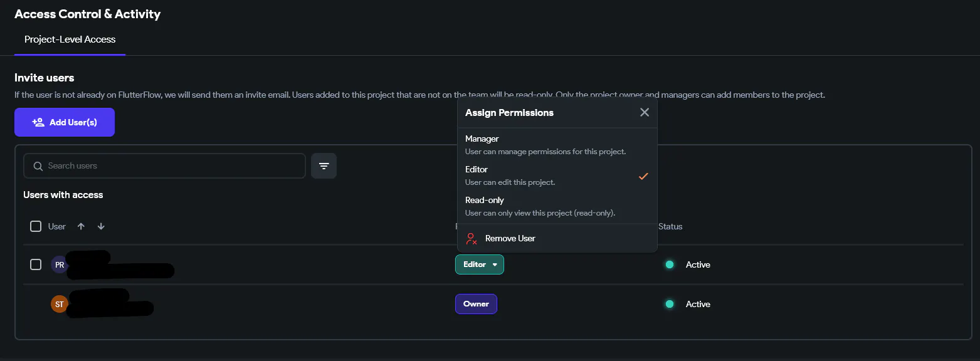Click the search magnifier icon

click(x=38, y=166)
